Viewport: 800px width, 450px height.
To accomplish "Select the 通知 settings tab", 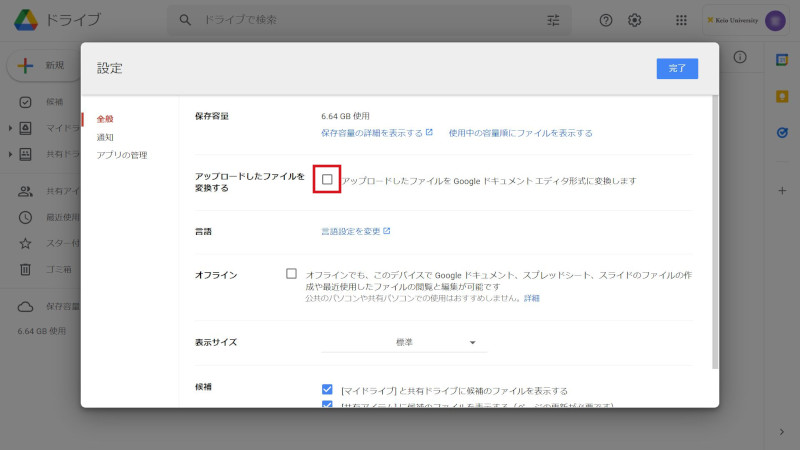I will pyautogui.click(x=105, y=137).
